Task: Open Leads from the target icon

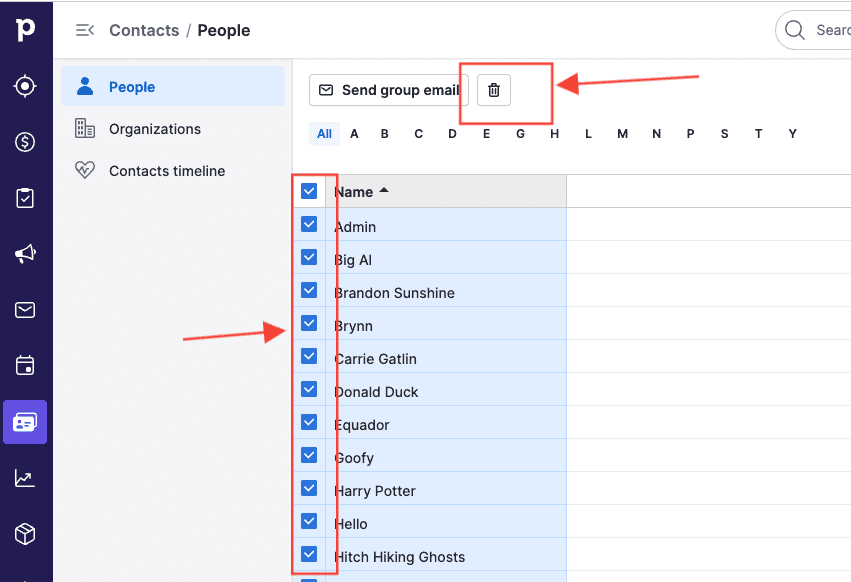Action: point(25,87)
